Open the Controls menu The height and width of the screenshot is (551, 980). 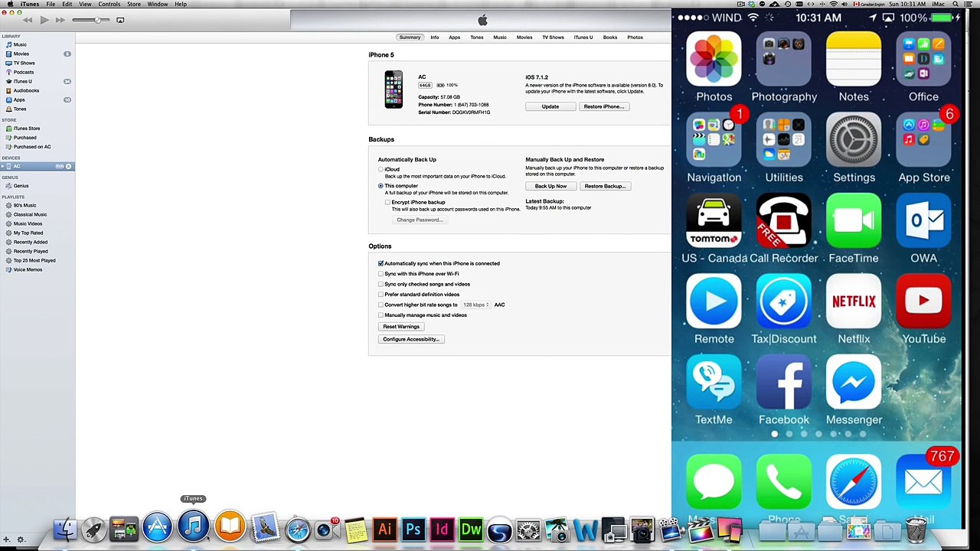click(x=109, y=5)
